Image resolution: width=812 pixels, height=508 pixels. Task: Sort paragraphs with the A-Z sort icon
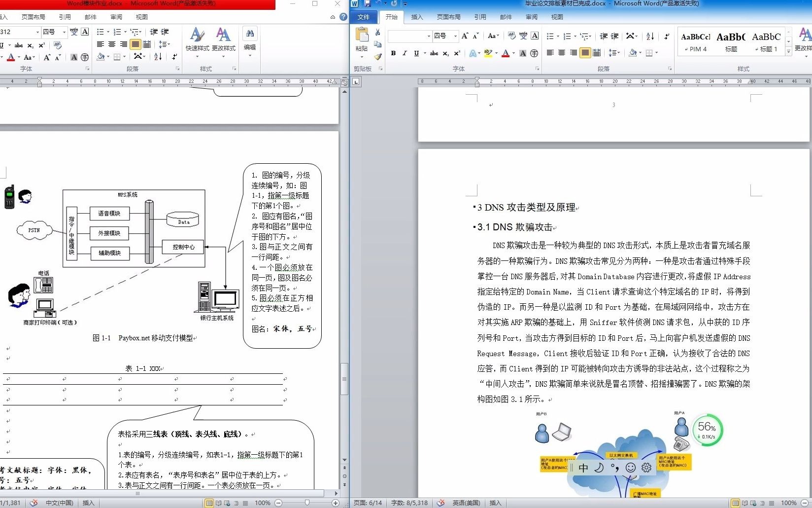(x=650, y=36)
